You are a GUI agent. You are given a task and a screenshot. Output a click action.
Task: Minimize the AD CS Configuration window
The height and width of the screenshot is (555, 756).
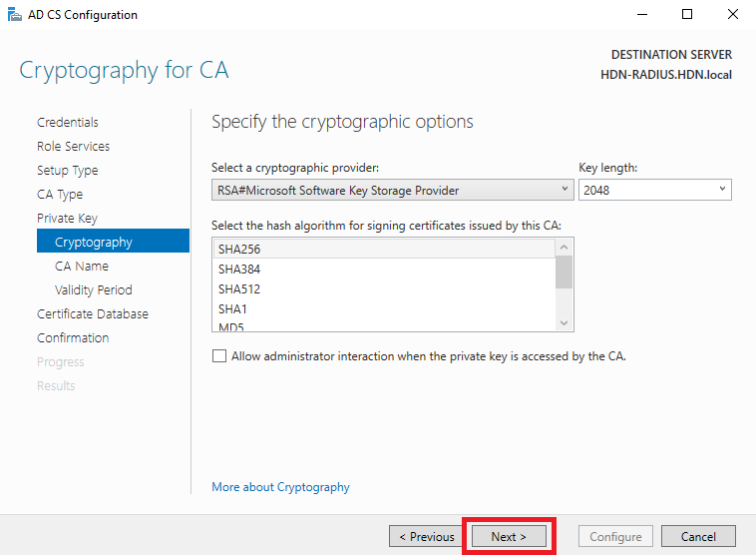[641, 15]
